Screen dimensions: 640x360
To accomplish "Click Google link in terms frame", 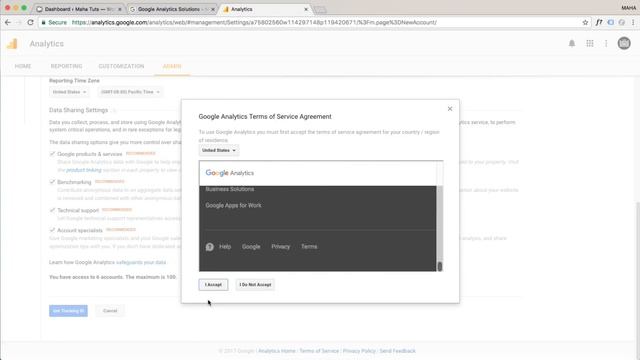I will [251, 247].
